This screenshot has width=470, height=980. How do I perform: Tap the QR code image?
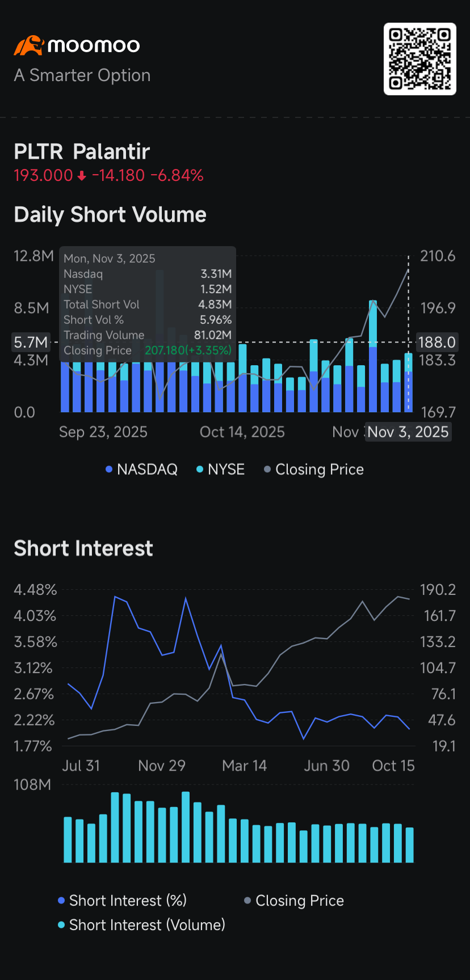coord(419,59)
